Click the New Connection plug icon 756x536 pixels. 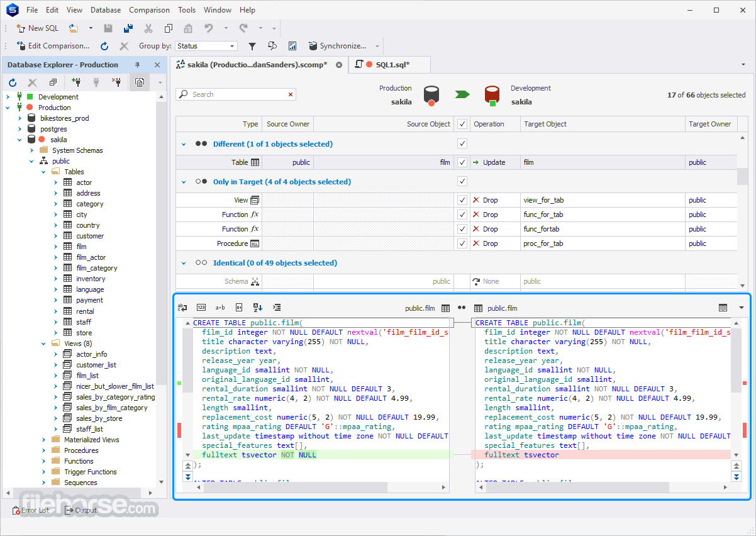click(x=76, y=82)
